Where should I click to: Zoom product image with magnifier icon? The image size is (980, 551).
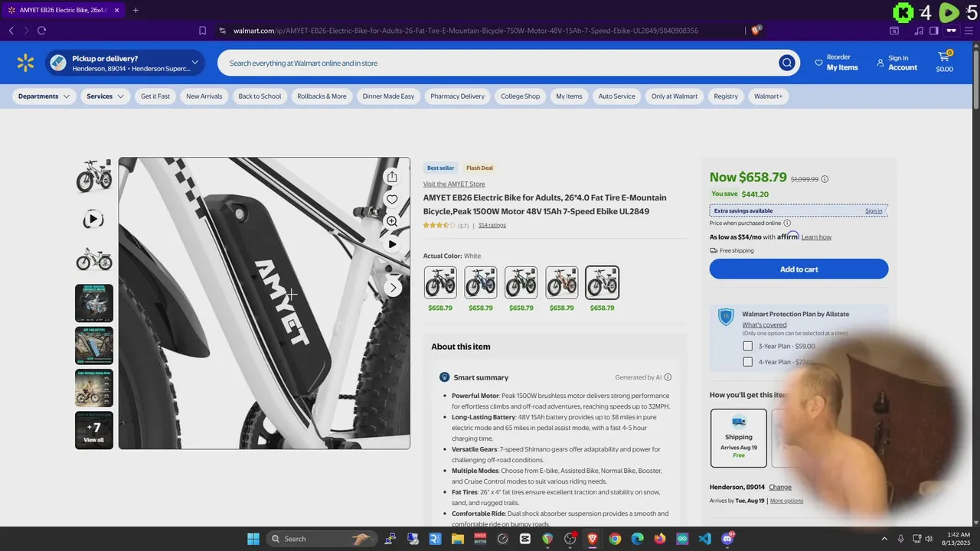point(392,221)
